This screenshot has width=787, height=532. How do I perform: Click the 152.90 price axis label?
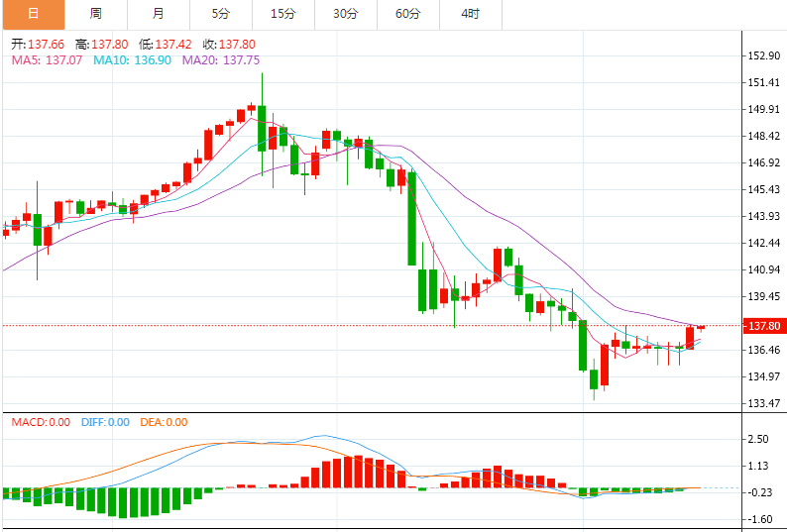point(764,55)
